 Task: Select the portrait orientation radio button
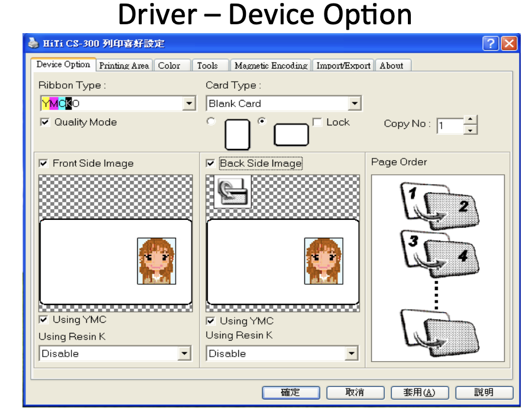pyautogui.click(x=211, y=121)
